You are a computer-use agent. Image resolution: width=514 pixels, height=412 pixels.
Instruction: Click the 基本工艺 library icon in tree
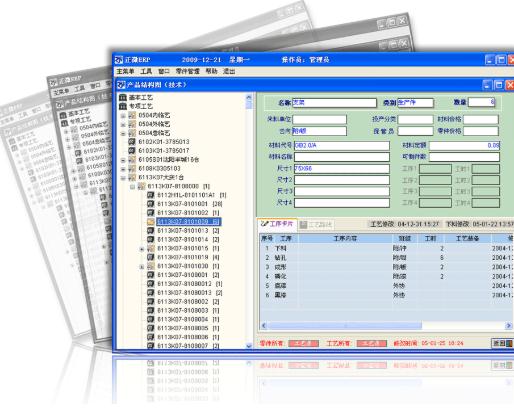[123, 97]
